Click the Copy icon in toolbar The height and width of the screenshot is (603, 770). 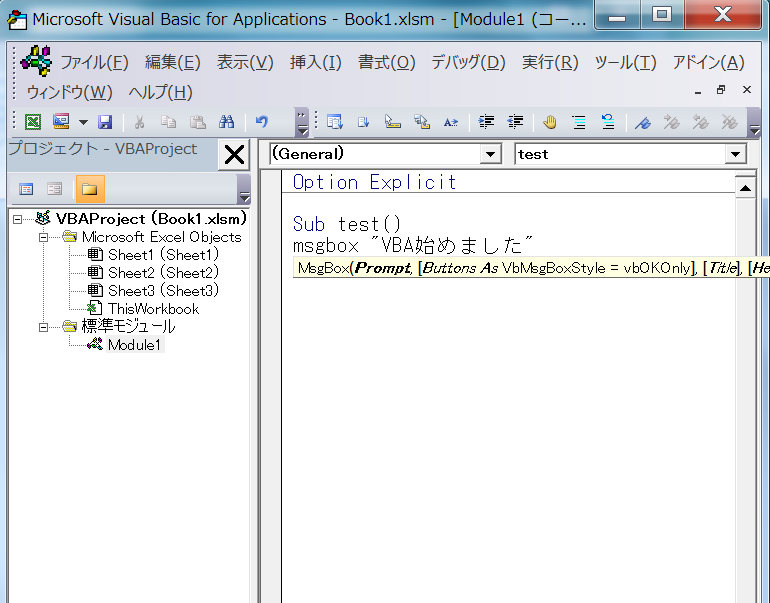click(168, 122)
